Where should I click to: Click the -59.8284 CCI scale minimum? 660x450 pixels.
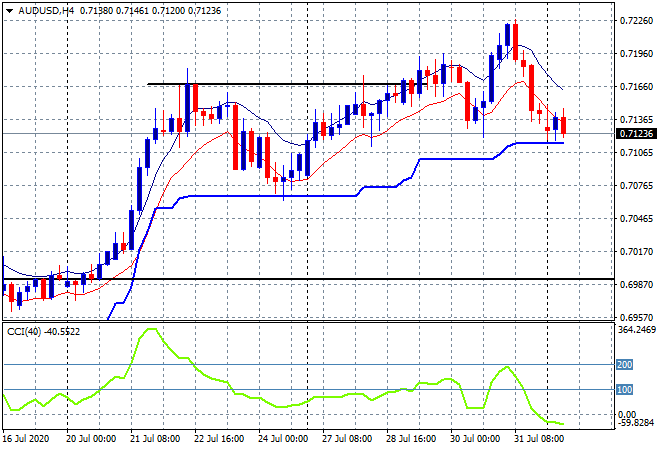coord(636,422)
